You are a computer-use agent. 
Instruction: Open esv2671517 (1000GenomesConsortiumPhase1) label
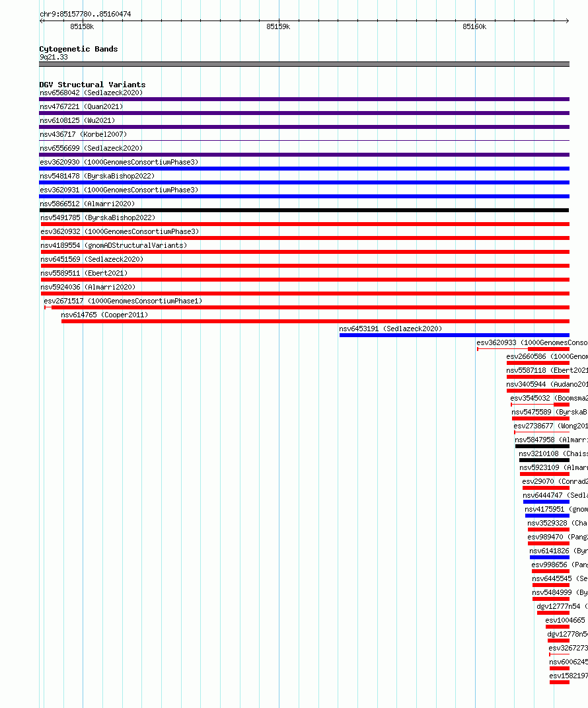(x=123, y=301)
